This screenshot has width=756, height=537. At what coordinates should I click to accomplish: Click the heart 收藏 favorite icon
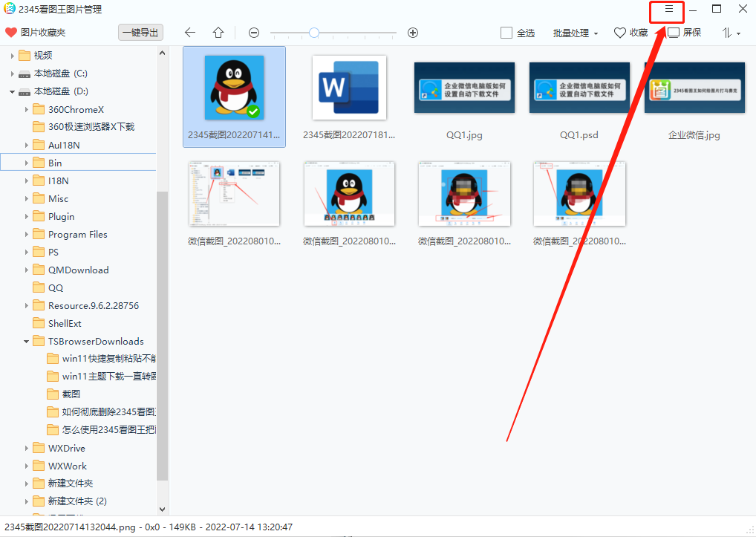pyautogui.click(x=620, y=33)
